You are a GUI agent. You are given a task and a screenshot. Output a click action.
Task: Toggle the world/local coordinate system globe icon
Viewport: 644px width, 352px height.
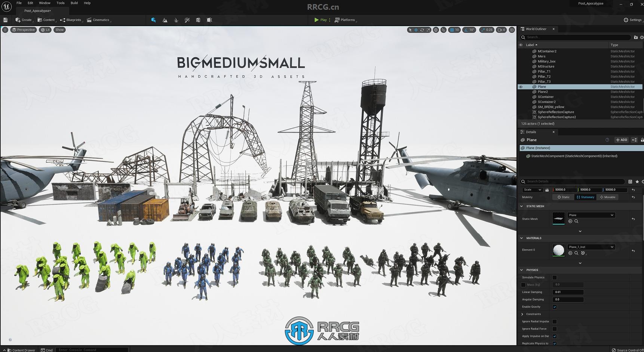click(436, 30)
